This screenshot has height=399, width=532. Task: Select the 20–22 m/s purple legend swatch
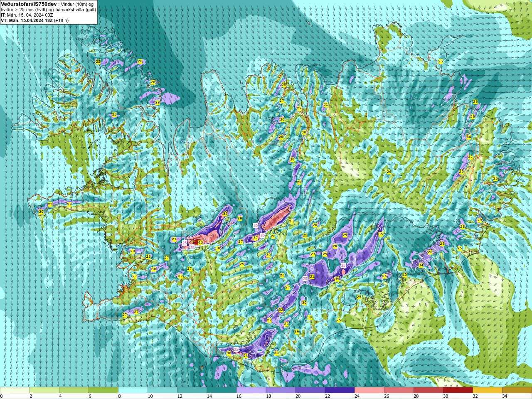(x=310, y=390)
